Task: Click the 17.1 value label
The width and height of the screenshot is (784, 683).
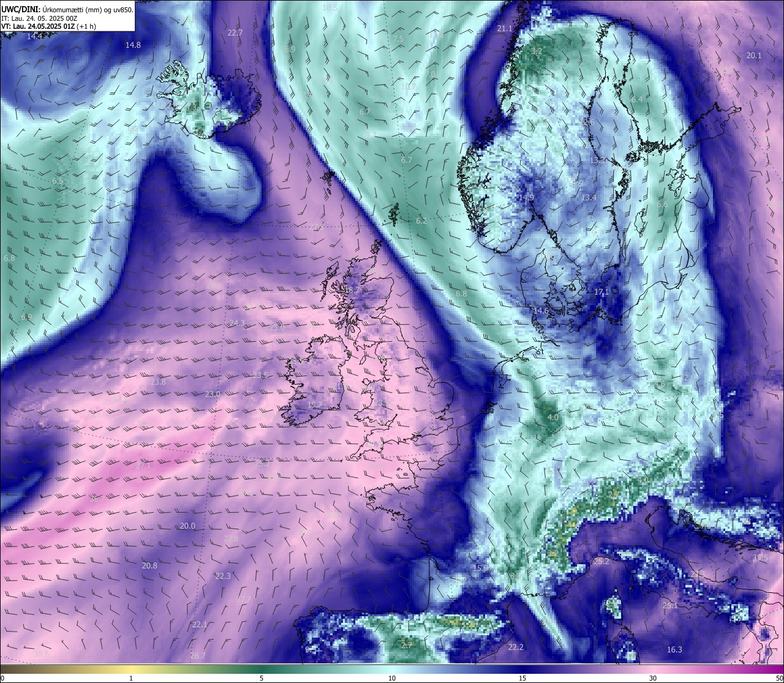Action: point(601,292)
